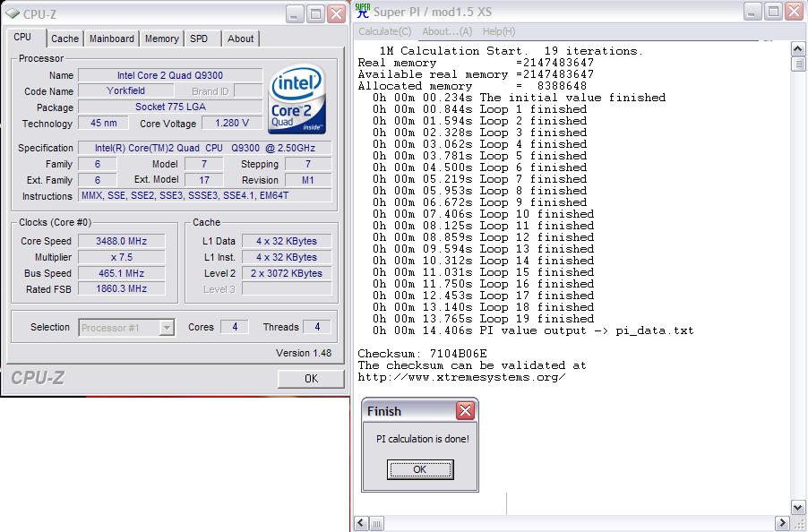Maximize the CPU-Z window
Screen dimensions: 808x532
click(315, 14)
